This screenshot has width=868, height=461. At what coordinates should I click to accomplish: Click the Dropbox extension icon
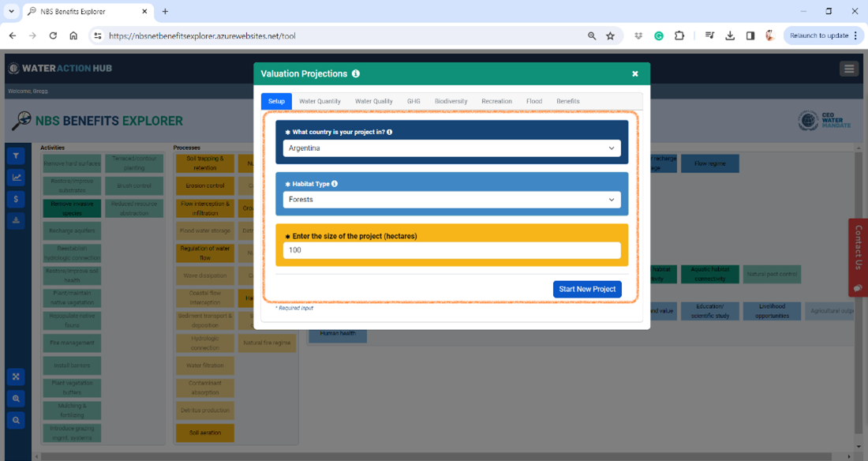coord(638,36)
